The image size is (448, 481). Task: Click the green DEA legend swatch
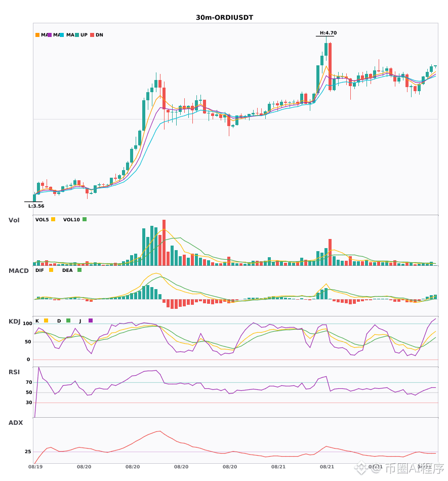(x=79, y=270)
